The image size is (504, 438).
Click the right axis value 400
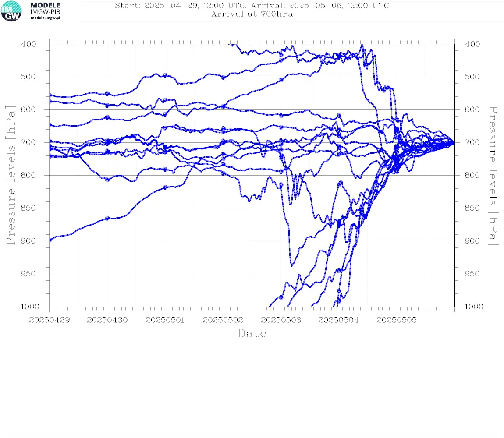[472, 44]
